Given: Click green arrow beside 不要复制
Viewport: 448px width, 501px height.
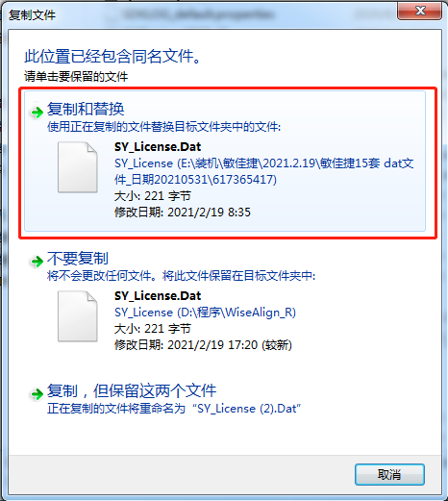Looking at the screenshot, I should coord(37,262).
